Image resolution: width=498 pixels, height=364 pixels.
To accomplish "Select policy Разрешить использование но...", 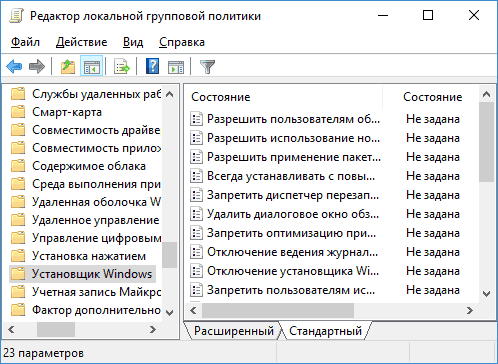I will tap(293, 138).
